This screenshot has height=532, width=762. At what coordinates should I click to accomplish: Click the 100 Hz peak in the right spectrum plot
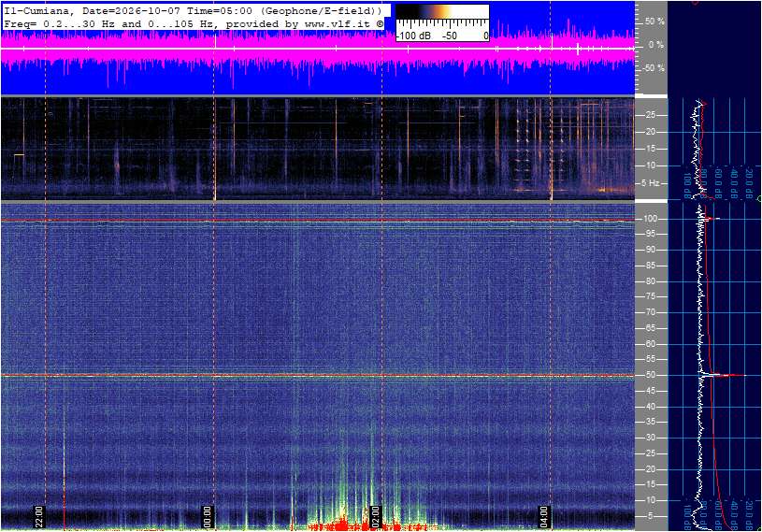[x=712, y=219]
